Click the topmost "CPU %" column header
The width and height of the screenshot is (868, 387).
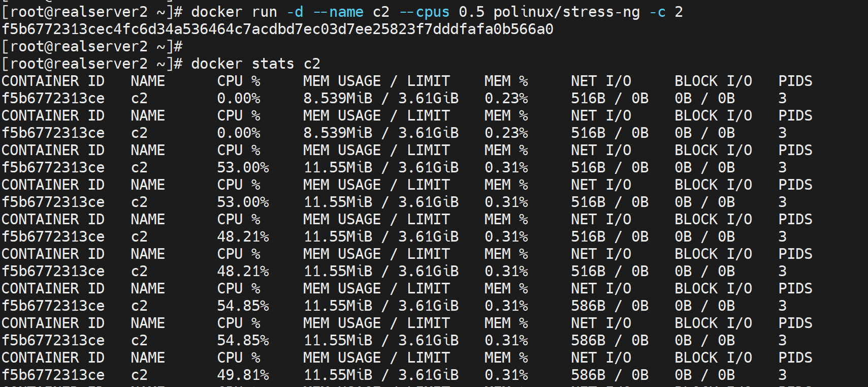(x=239, y=81)
